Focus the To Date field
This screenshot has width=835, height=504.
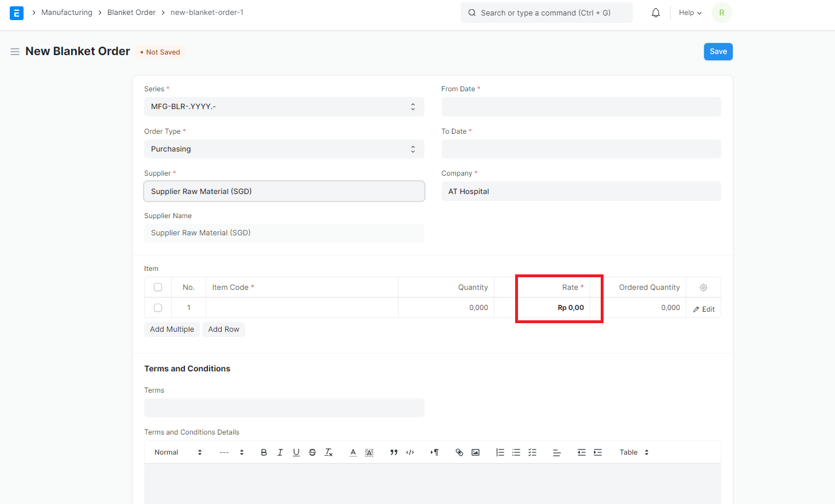pyautogui.click(x=581, y=149)
